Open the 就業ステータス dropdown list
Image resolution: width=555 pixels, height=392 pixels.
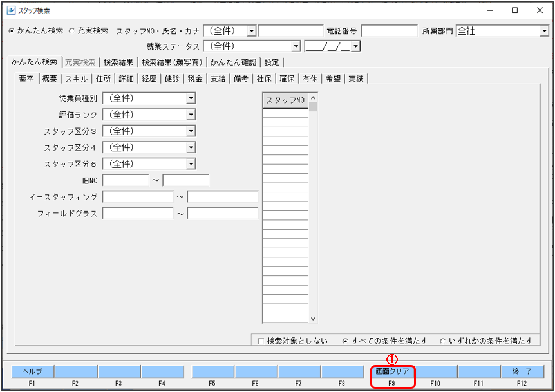[296, 46]
